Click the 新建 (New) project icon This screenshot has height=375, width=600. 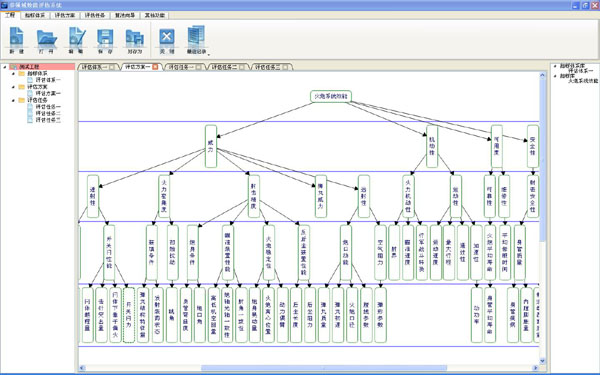pos(16,37)
